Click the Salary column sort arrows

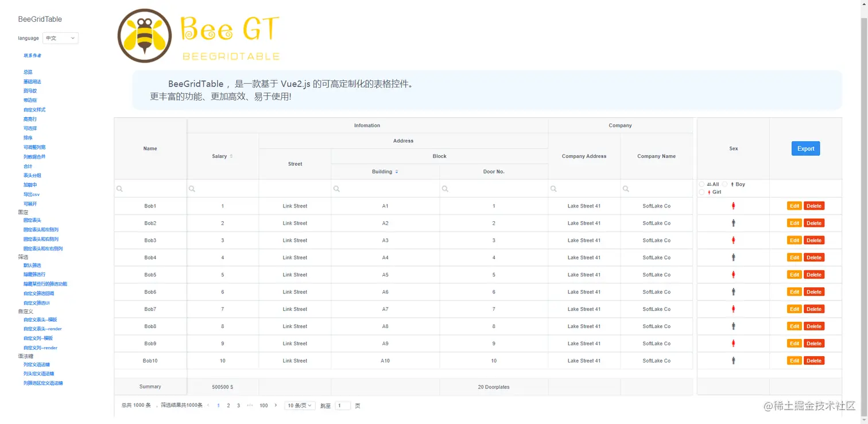click(231, 156)
